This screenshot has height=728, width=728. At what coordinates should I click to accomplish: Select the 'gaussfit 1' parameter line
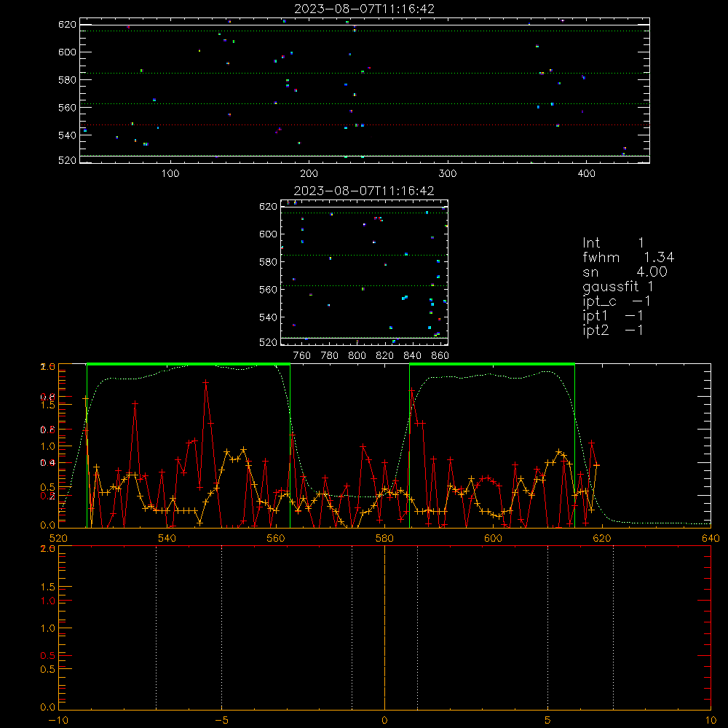coord(618,286)
